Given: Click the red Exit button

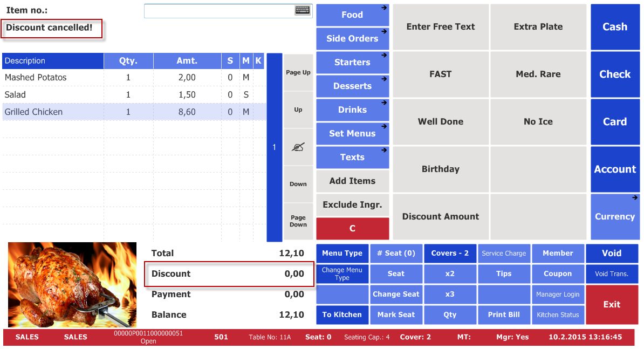Looking at the screenshot, I should click(x=612, y=304).
